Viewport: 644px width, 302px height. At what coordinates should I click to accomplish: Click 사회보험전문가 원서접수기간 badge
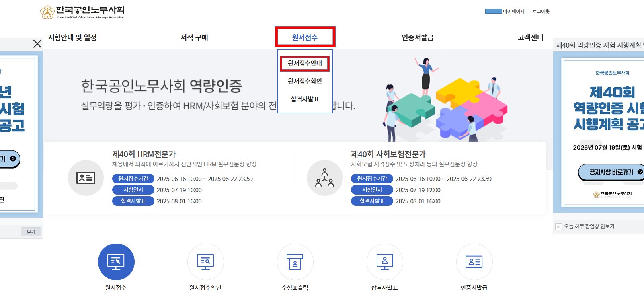pyautogui.click(x=372, y=179)
